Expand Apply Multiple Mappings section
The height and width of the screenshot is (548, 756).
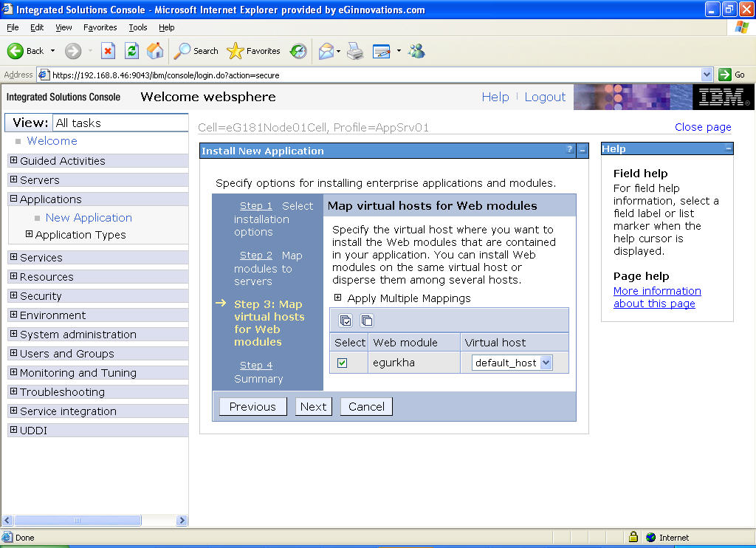pos(338,298)
